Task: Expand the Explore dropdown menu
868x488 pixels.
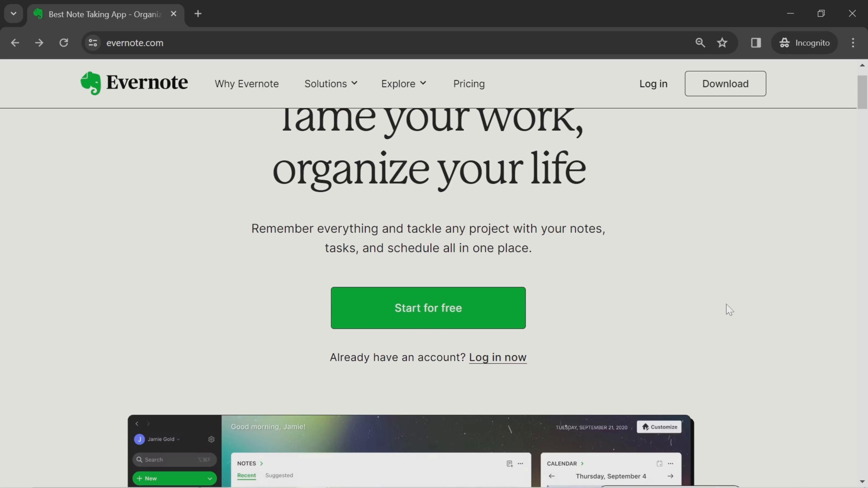Action: tap(403, 84)
